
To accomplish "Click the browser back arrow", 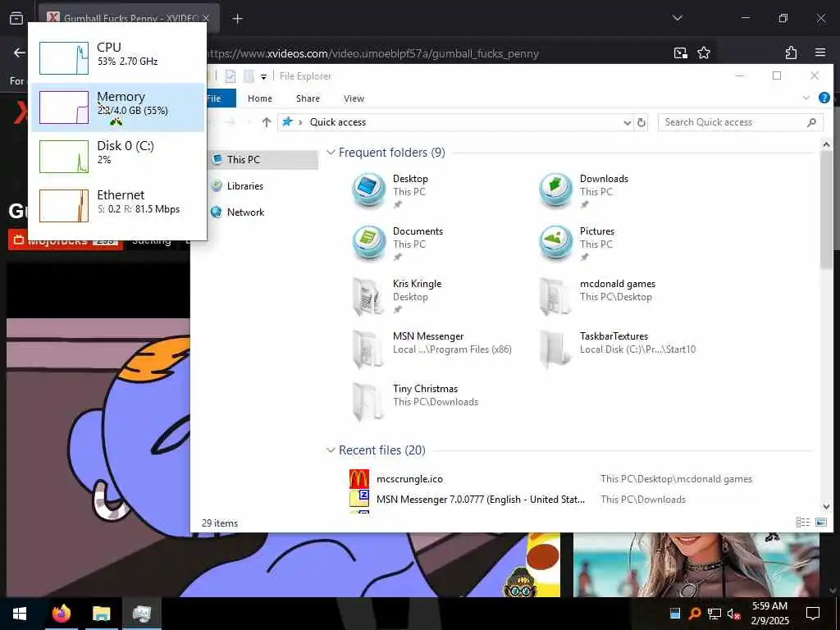I will pos(20,52).
